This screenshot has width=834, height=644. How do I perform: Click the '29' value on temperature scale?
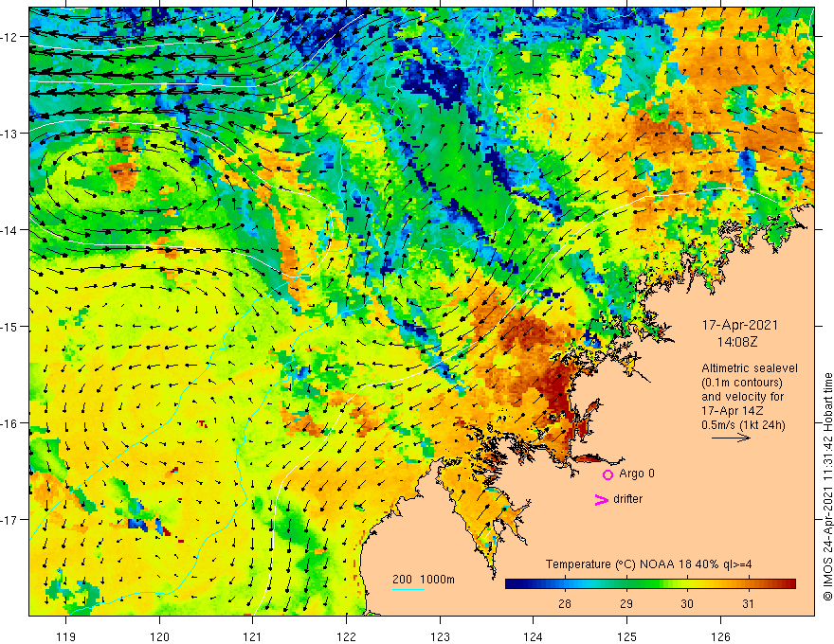[x=626, y=603]
